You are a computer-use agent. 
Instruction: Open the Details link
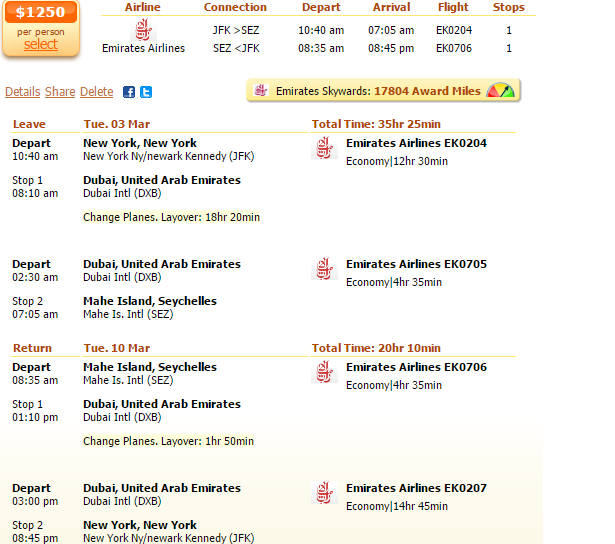click(22, 92)
